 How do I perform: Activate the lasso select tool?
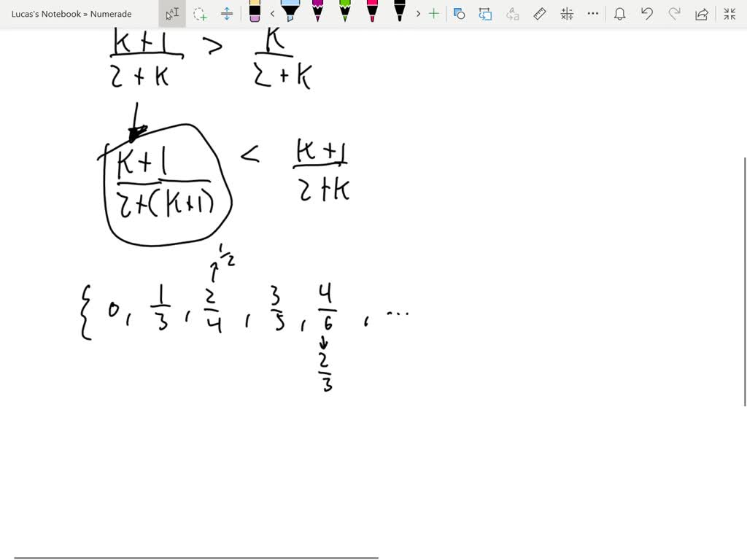click(199, 13)
